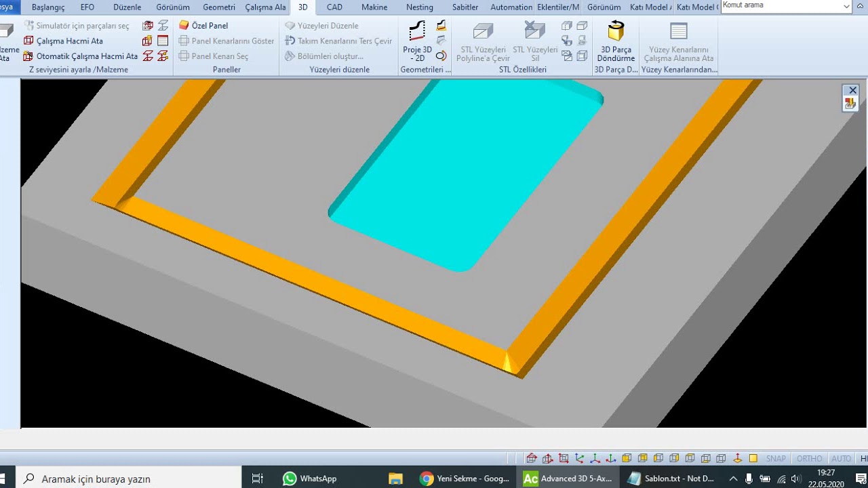Screen dimensions: 868x488
Task: Select the Makine ribbon tab
Action: pyautogui.click(x=374, y=7)
